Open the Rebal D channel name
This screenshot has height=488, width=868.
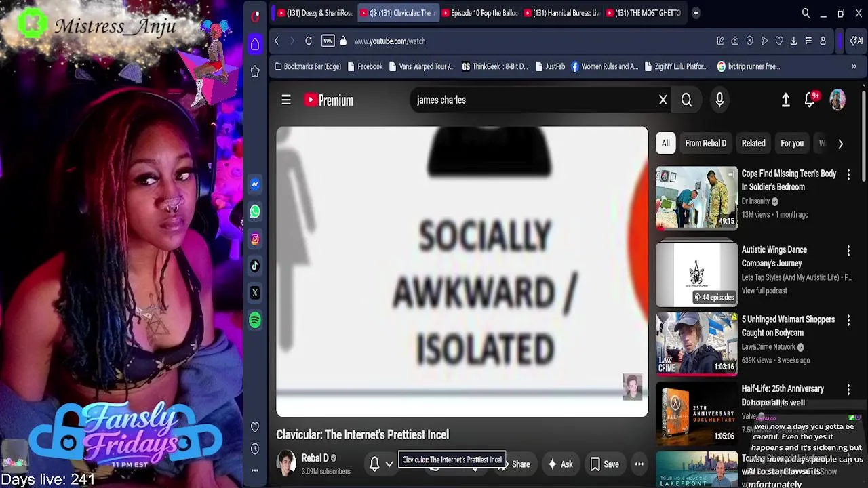pos(315,458)
